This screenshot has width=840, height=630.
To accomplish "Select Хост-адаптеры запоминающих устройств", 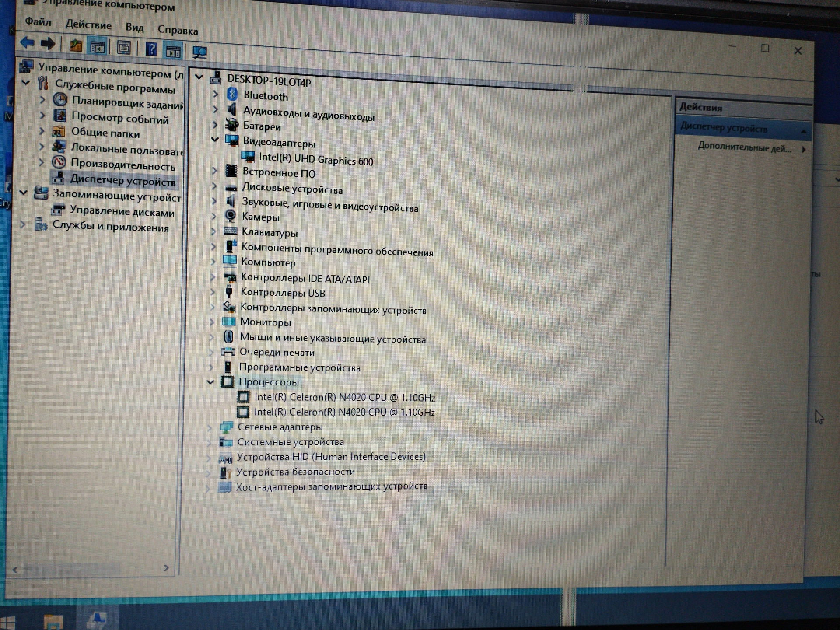I will (332, 486).
